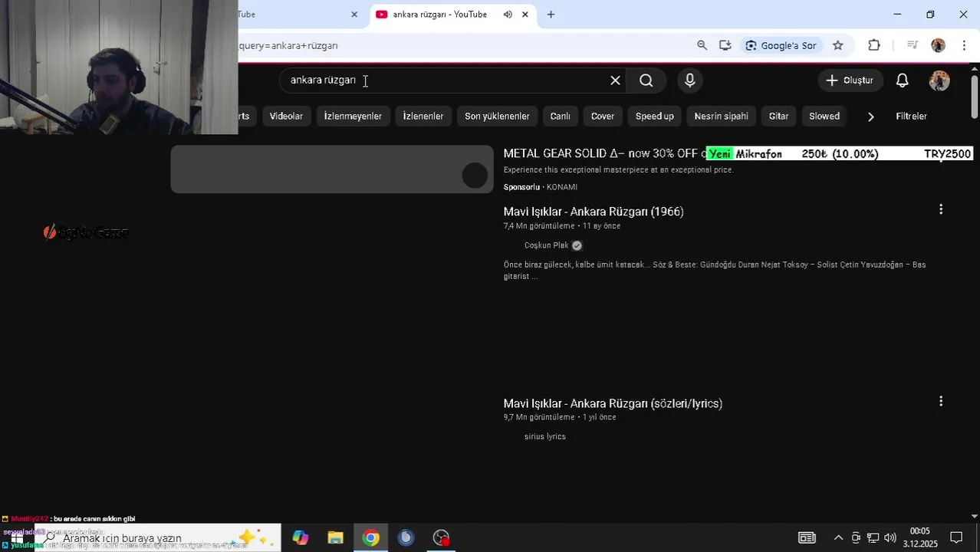Open the YouTube account avatar menu
980x552 pixels.
(939, 80)
